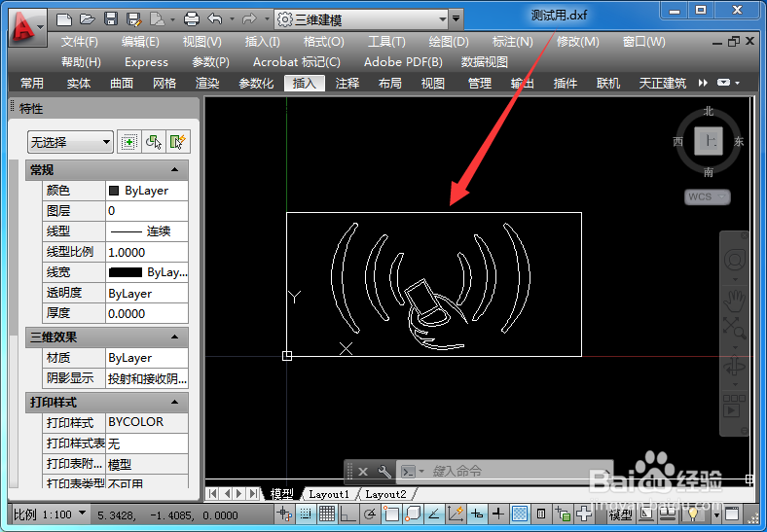Toggle 3D Object Snap in status bar
The height and width of the screenshot is (532, 767).
(413, 514)
